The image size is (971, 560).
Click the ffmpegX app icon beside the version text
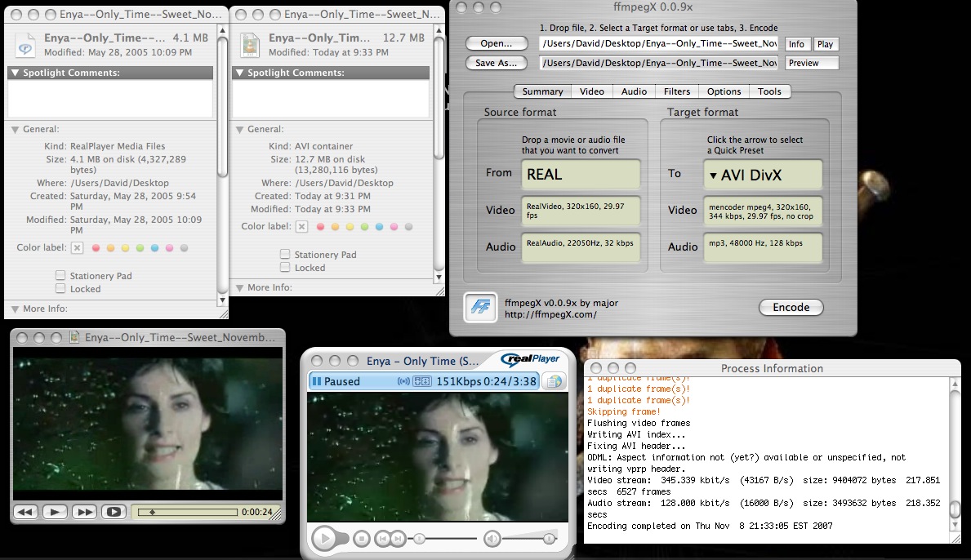[480, 308]
